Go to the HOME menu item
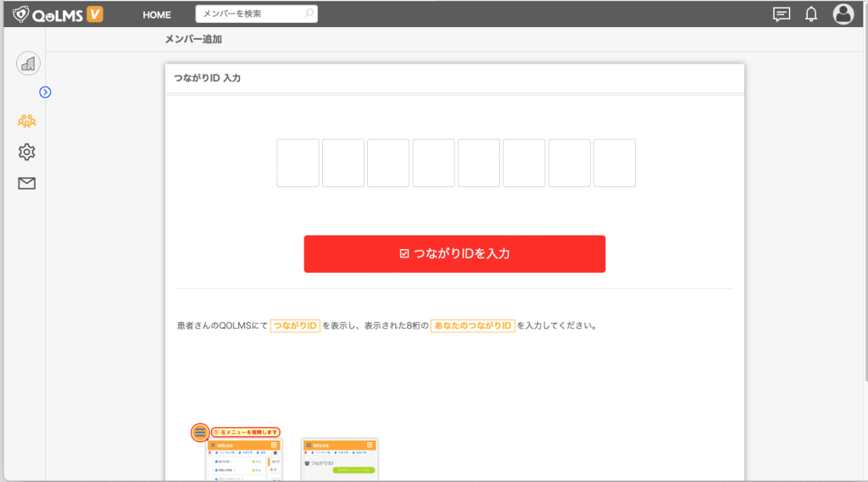 click(x=157, y=14)
